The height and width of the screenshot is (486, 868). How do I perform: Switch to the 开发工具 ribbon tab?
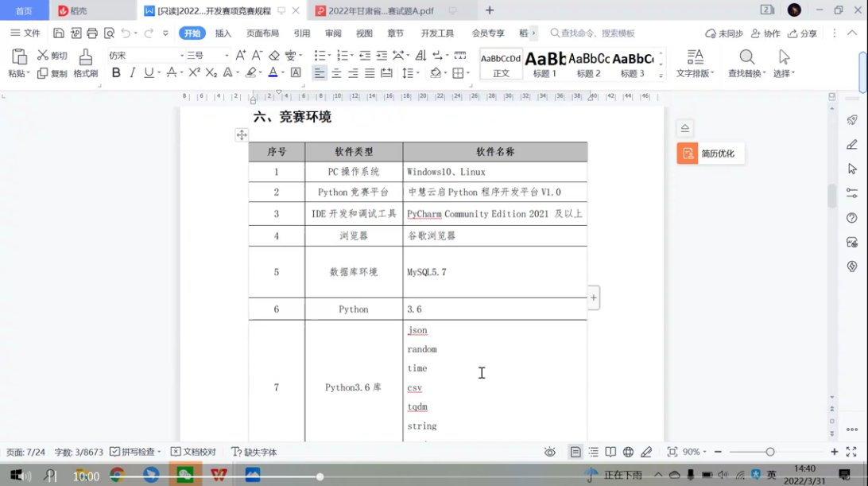click(x=437, y=33)
